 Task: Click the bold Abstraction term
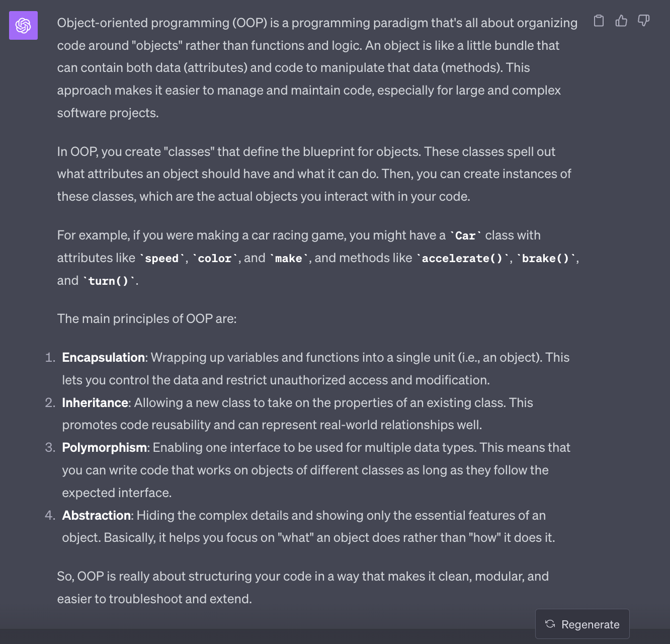(96, 515)
